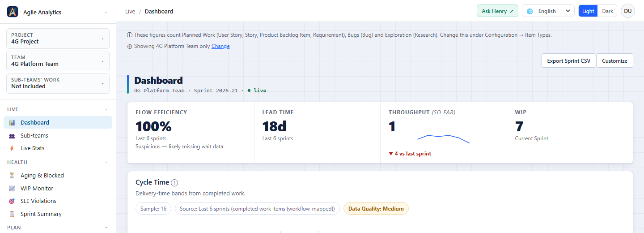Click the Throughput sparkline chart
Image resolution: width=644 pixels, height=233 pixels.
coord(443,138)
